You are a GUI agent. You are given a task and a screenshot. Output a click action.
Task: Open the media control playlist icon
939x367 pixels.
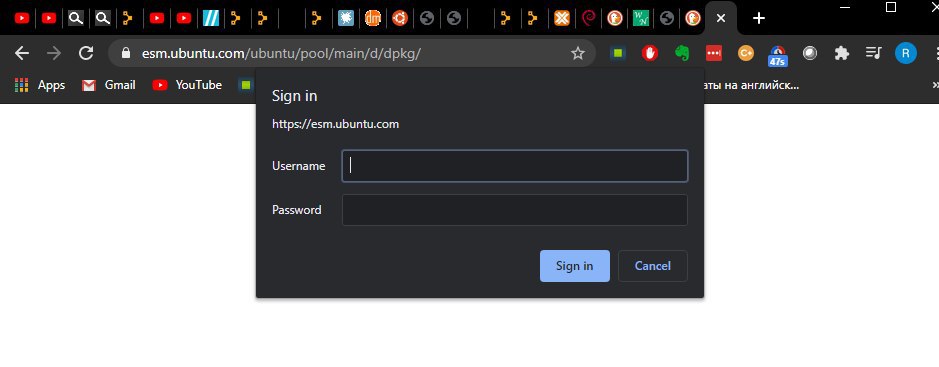(x=874, y=53)
